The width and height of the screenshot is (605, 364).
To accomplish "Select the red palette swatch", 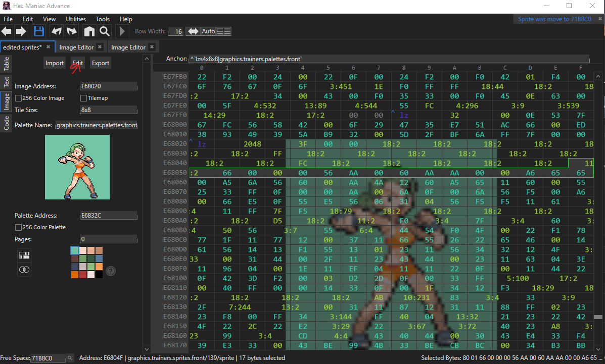I will (82, 275).
